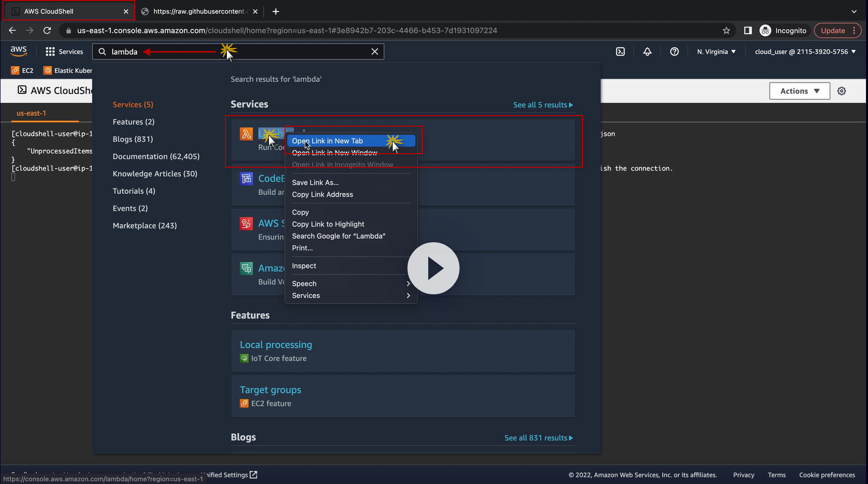This screenshot has width=868, height=484.
Task: Reload the page with refresh icon
Action: click(47, 31)
